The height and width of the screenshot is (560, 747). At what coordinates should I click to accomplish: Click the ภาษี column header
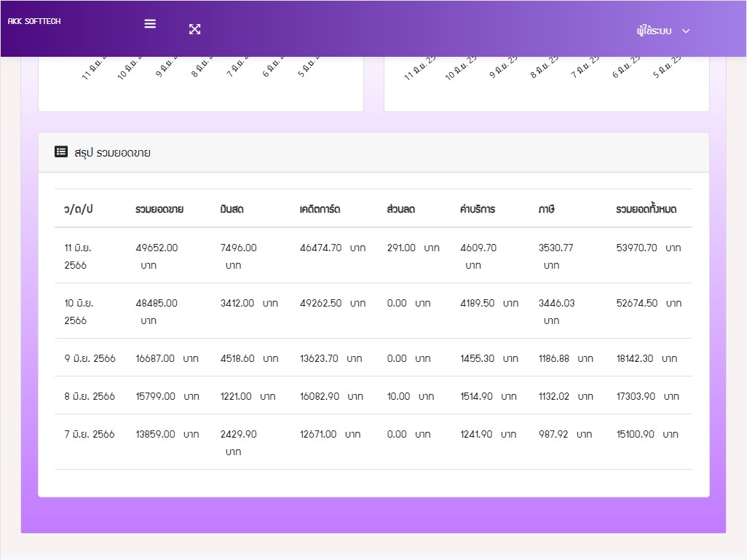(x=547, y=209)
